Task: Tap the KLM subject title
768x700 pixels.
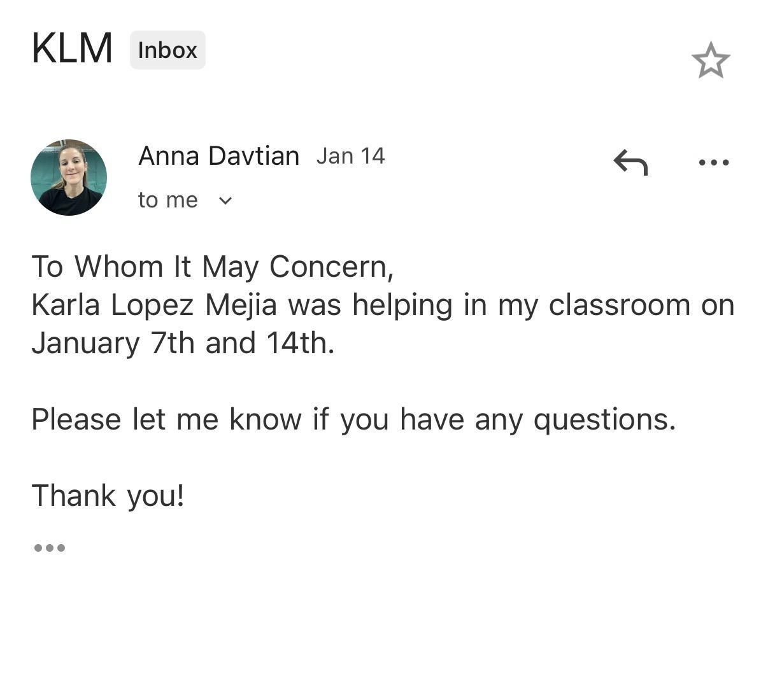Action: [x=72, y=48]
